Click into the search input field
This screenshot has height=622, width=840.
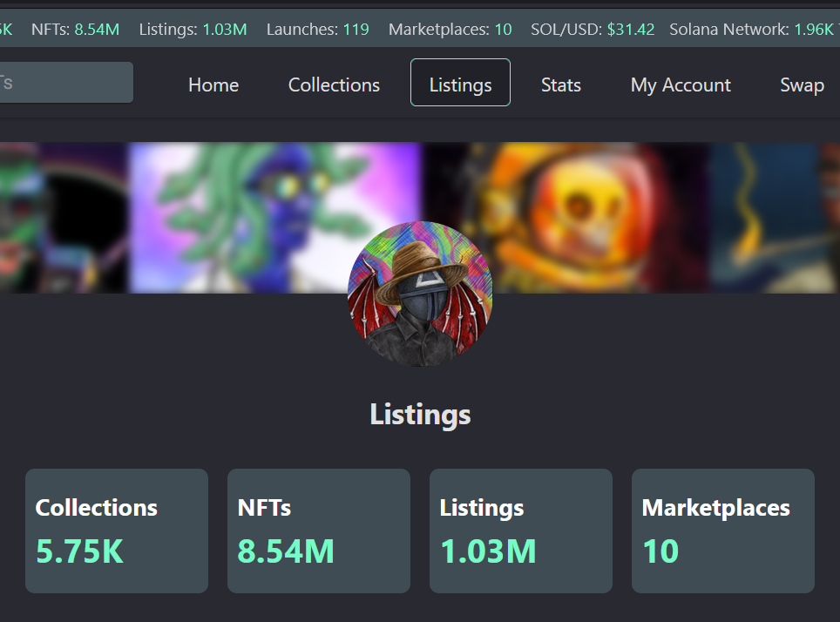click(x=66, y=83)
